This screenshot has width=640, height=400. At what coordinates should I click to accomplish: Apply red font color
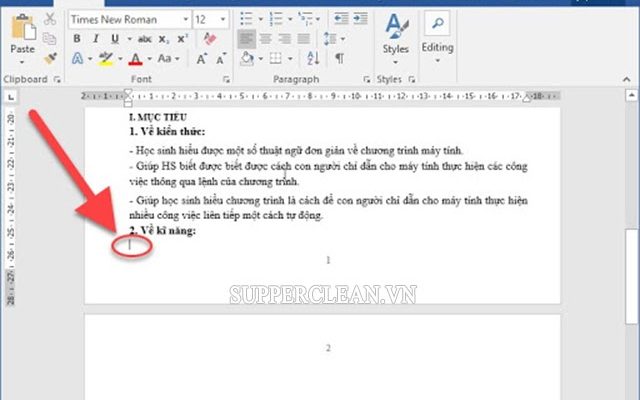pos(135,59)
